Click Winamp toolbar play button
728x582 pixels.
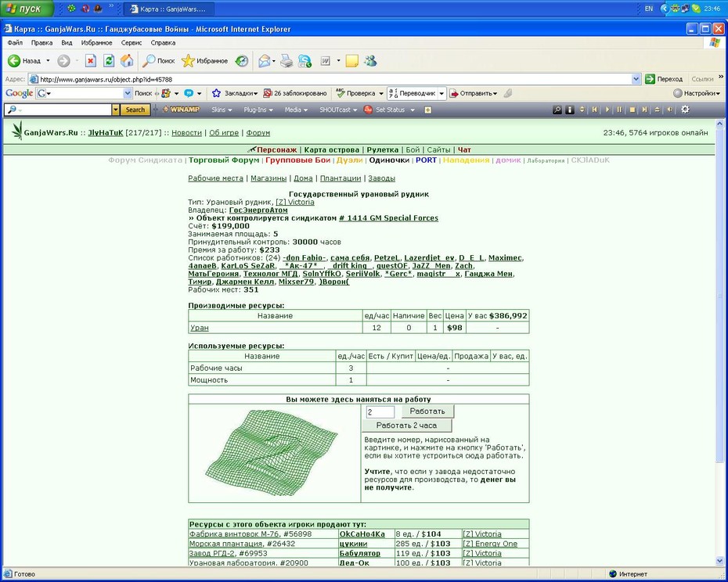pyautogui.click(x=607, y=110)
